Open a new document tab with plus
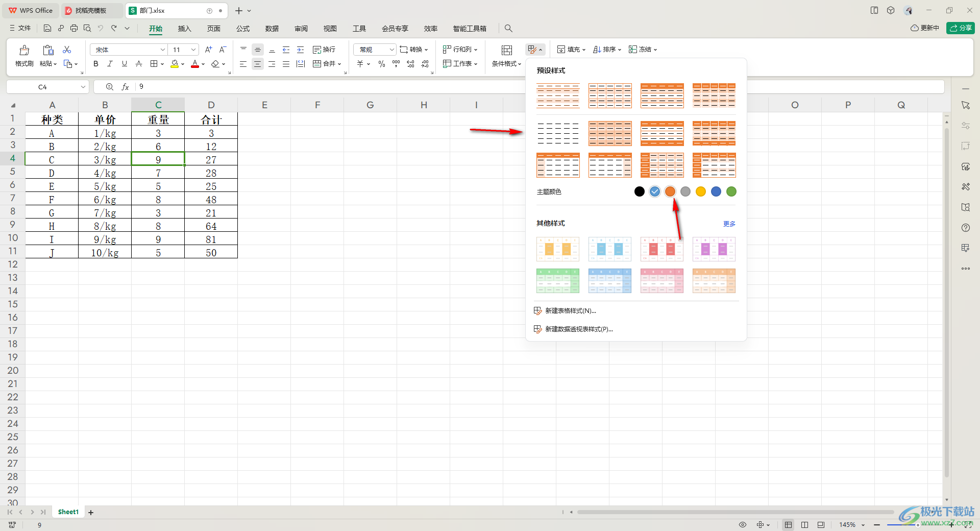The width and height of the screenshot is (980, 531). coord(238,11)
